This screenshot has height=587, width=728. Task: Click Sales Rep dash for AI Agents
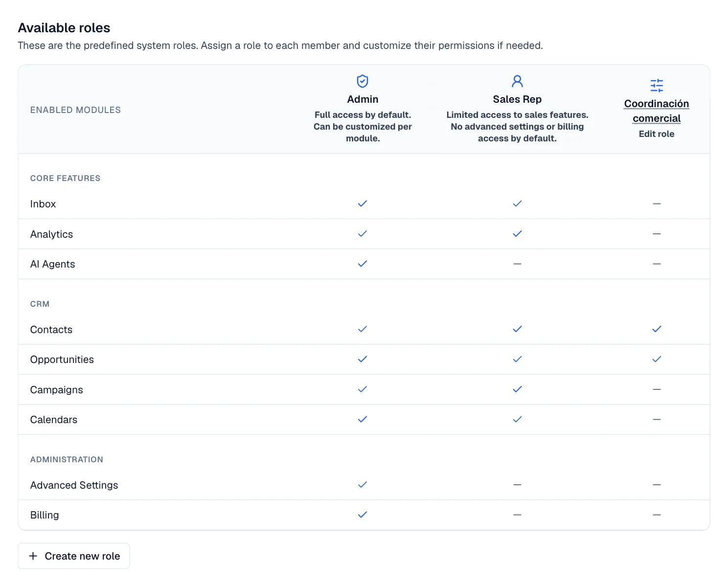tap(517, 264)
